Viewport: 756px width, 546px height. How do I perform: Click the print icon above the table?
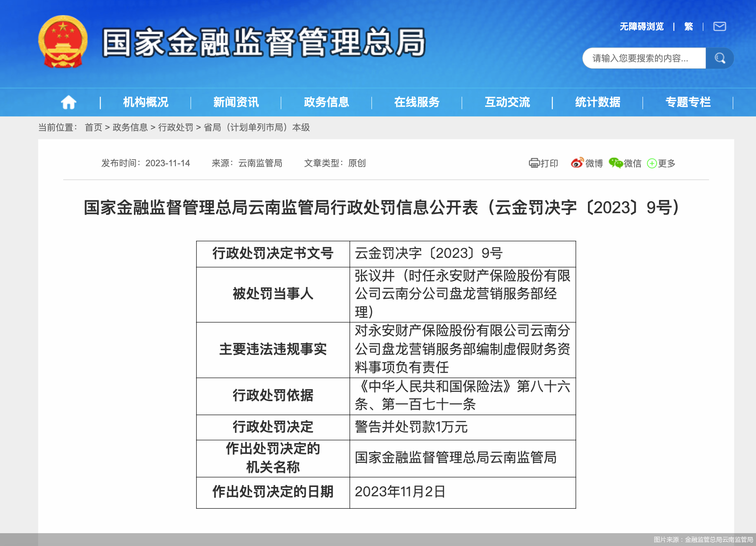click(x=534, y=163)
